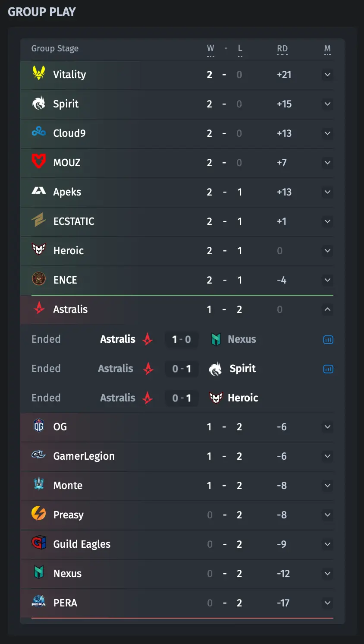Click the RD column header

(x=282, y=49)
